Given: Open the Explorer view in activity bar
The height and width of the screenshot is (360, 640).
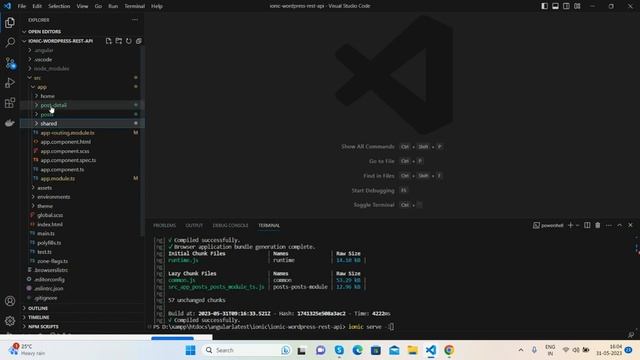Looking at the screenshot, I should tap(10, 22).
